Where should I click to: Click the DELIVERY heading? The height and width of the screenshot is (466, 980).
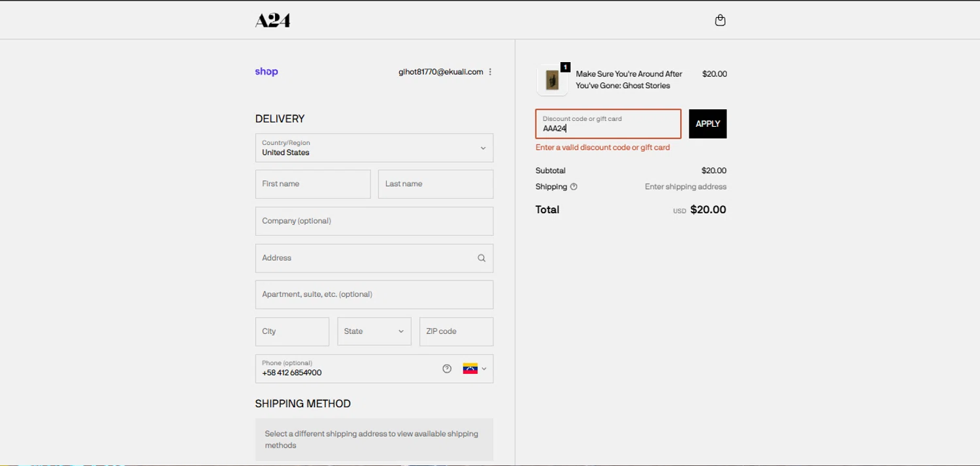coord(280,119)
